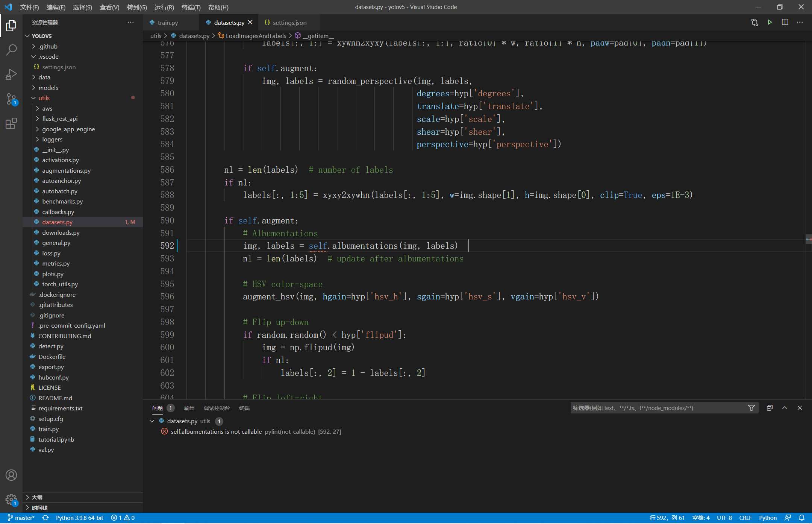Collapse the datasets.py problems group
The image size is (812, 524).
pyautogui.click(x=152, y=421)
